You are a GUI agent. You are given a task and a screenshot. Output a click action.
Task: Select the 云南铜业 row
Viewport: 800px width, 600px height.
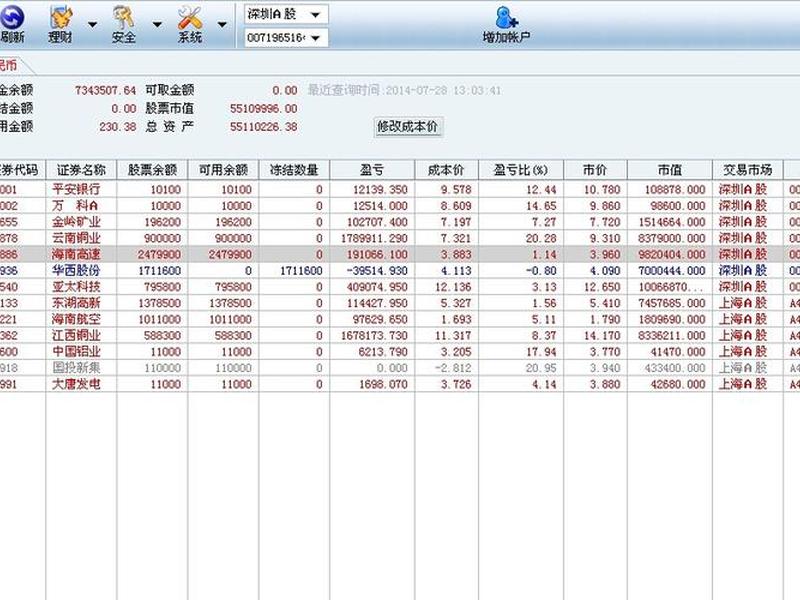pos(400,238)
